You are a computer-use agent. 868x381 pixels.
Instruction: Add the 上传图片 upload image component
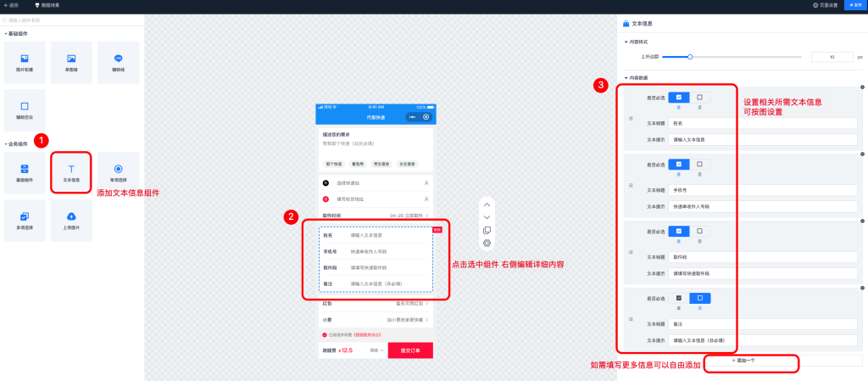(x=71, y=220)
